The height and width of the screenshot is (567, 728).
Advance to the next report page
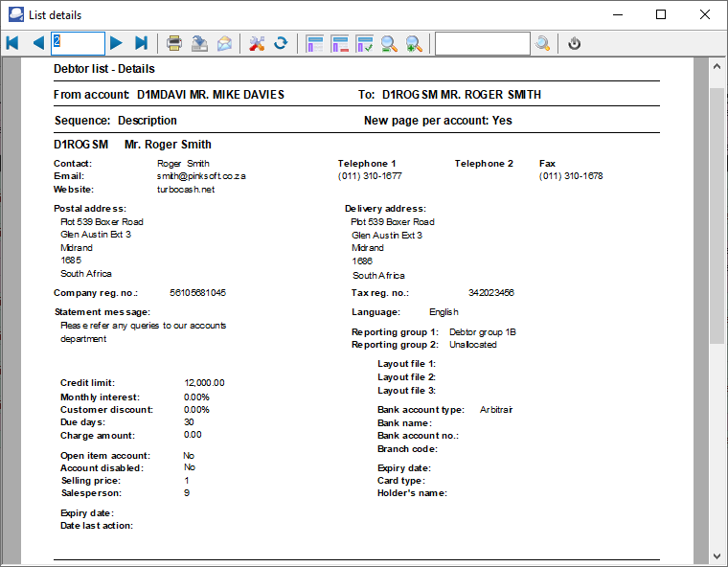pos(116,43)
